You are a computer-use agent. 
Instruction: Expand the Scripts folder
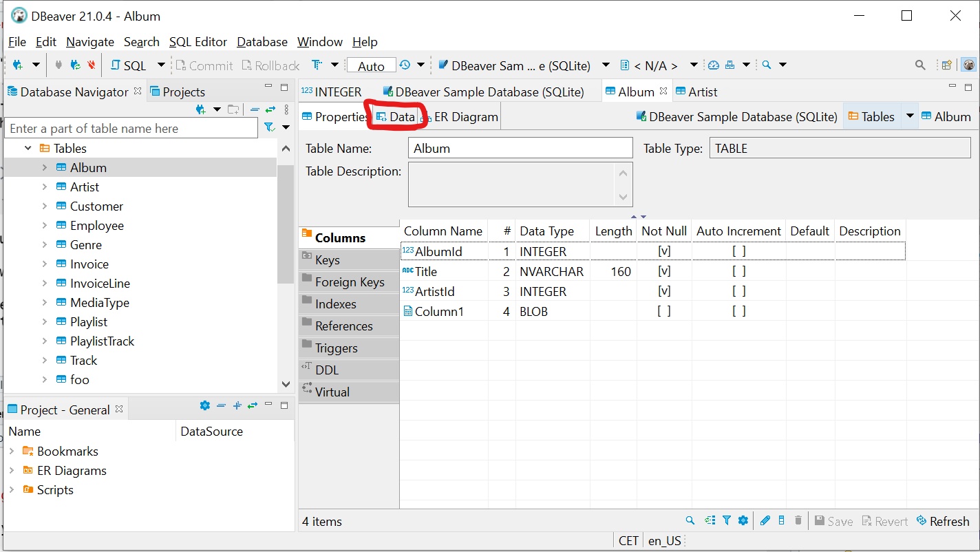pyautogui.click(x=12, y=490)
